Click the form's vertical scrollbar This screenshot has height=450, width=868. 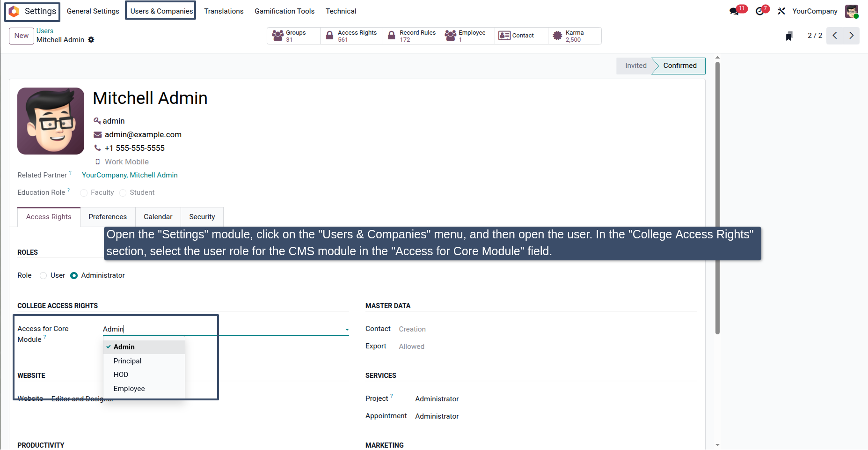(x=717, y=197)
